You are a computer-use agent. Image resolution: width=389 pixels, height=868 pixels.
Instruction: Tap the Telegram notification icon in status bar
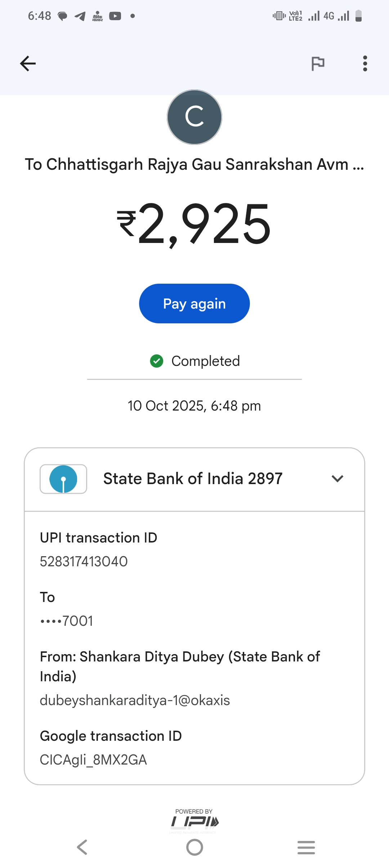click(80, 16)
